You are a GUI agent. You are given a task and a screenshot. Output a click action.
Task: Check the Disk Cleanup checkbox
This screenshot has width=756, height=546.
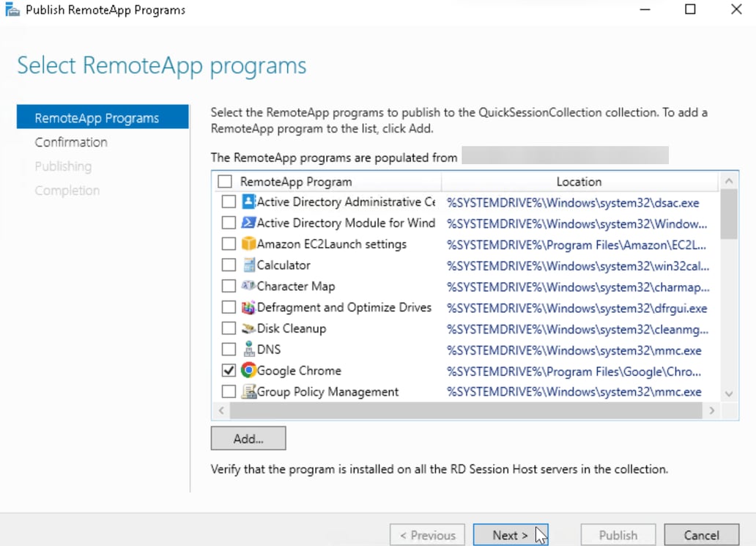(x=228, y=328)
